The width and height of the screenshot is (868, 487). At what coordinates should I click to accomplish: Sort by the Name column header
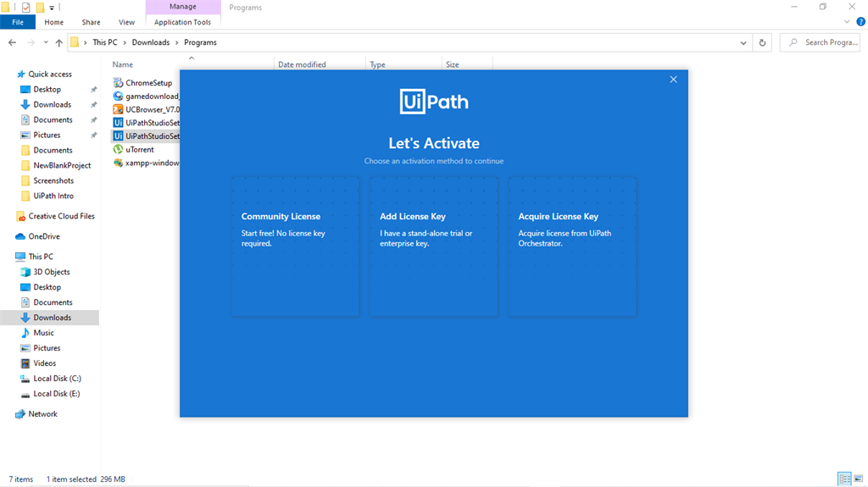click(123, 64)
